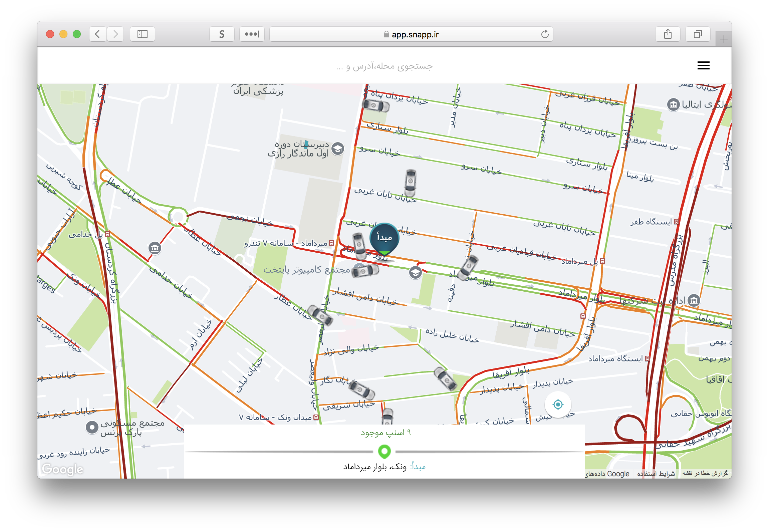Click the car left of the origin pin
This screenshot has height=532, width=769.
(359, 246)
